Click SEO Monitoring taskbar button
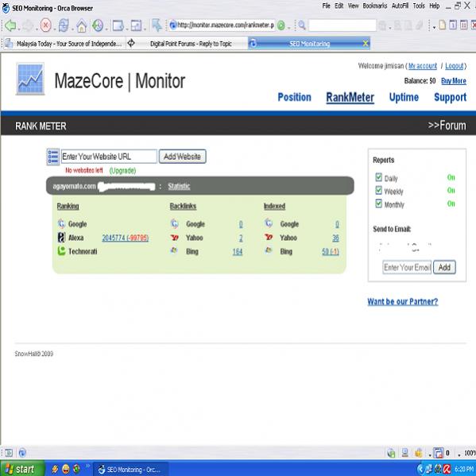The height and width of the screenshot is (476, 476). click(x=130, y=470)
